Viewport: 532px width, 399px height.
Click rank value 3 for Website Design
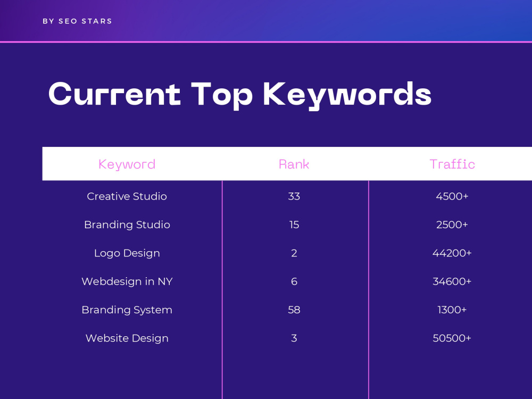click(x=294, y=338)
